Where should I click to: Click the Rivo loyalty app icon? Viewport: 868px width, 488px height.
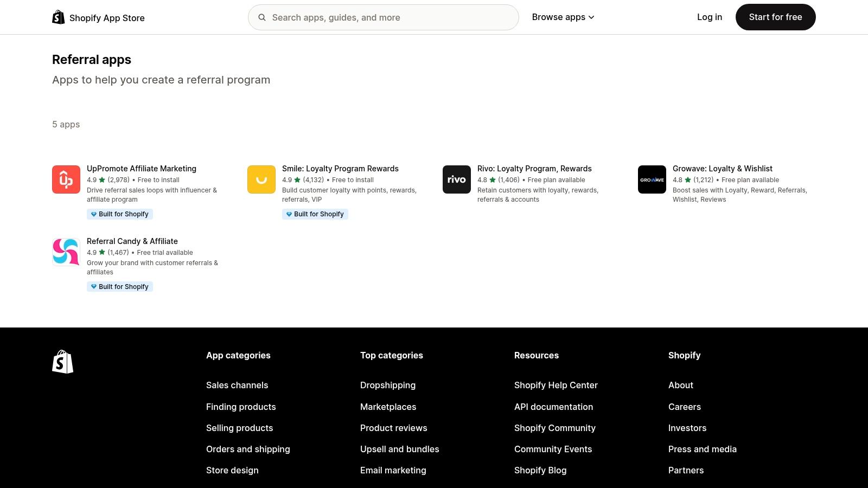[x=456, y=179]
